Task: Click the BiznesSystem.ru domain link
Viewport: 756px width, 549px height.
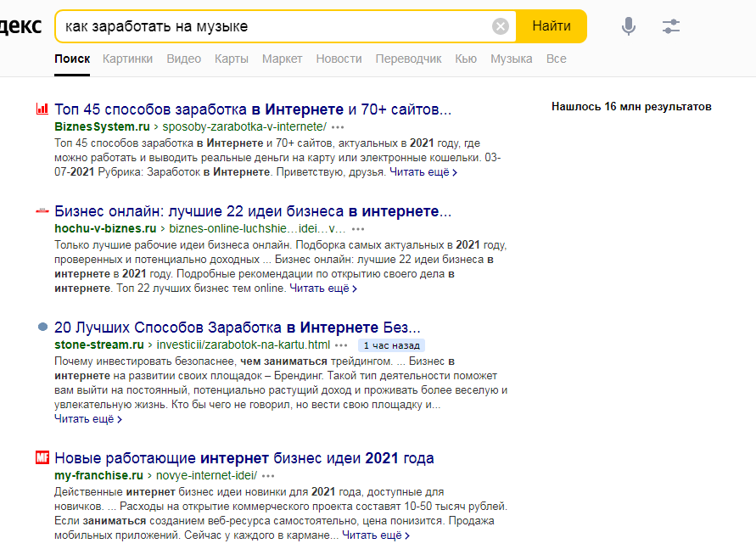Action: coord(102,126)
